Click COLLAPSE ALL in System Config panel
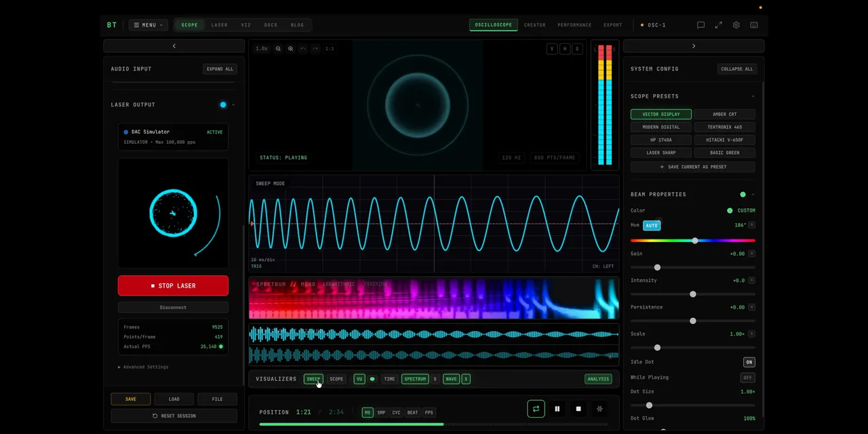 tap(737, 69)
